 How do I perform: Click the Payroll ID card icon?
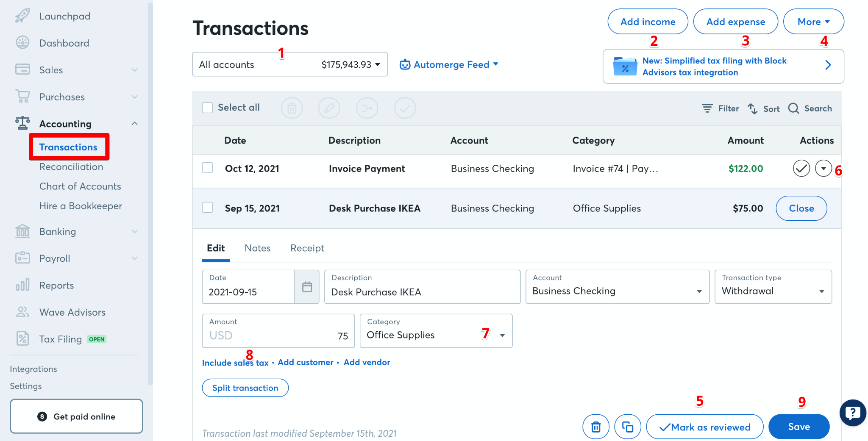pos(22,258)
